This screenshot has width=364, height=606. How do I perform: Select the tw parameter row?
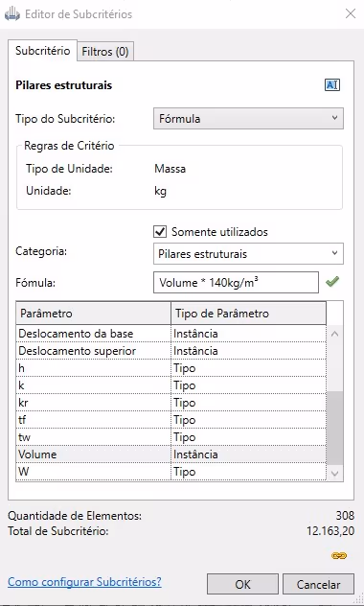171,437
